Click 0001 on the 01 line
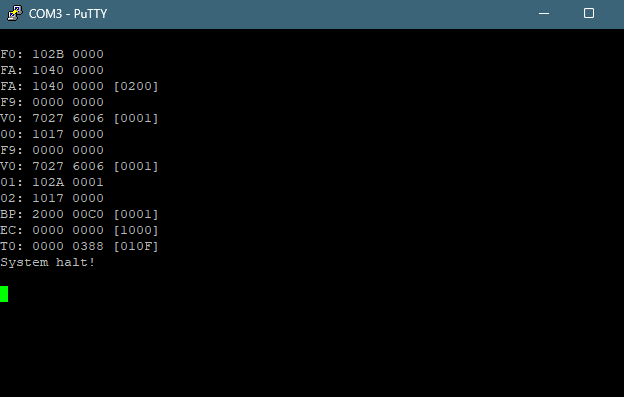Screen dimensions: 624x397 (x=88, y=182)
